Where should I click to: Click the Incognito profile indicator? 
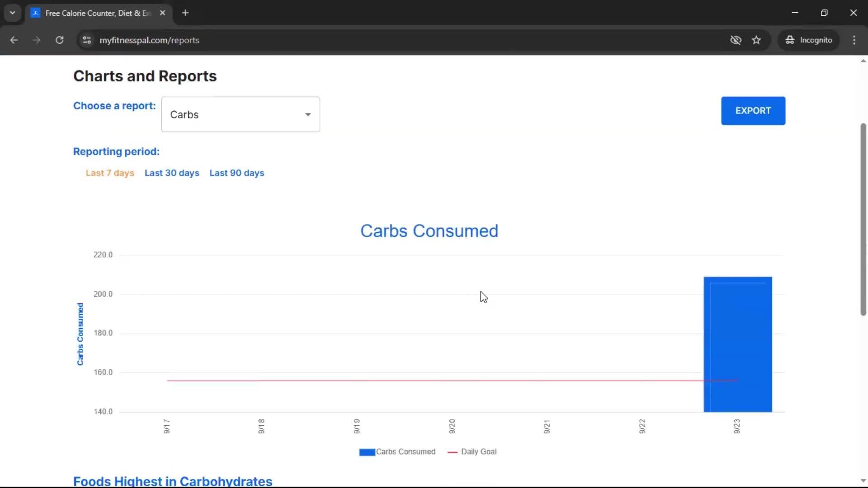[809, 40]
